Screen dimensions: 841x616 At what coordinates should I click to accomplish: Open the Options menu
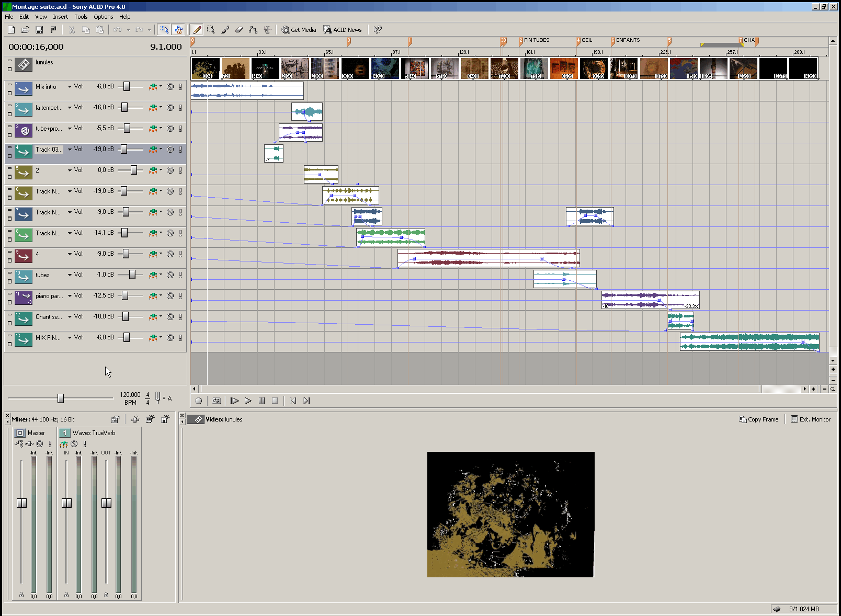(x=103, y=17)
